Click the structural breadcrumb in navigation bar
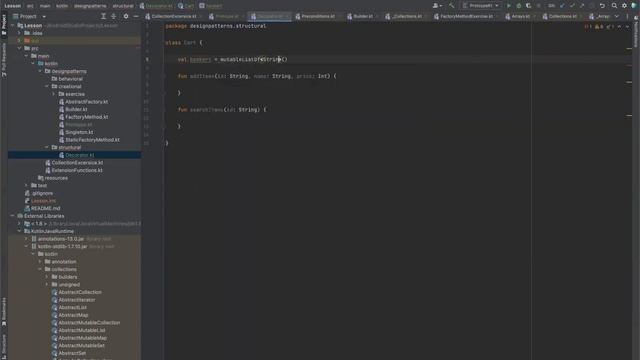The image size is (640, 360). (123, 6)
